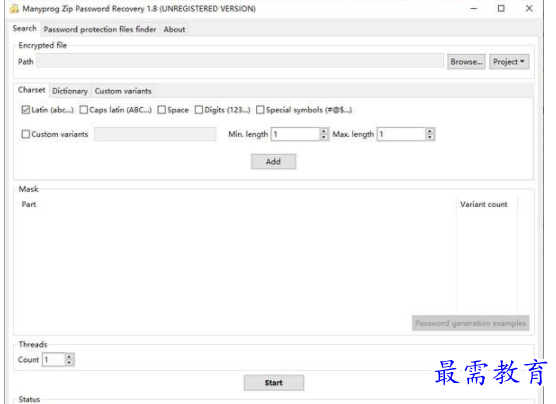Viewport: 556px width, 404px height.
Task: Tick the Custom variants checkbox
Action: pos(26,134)
